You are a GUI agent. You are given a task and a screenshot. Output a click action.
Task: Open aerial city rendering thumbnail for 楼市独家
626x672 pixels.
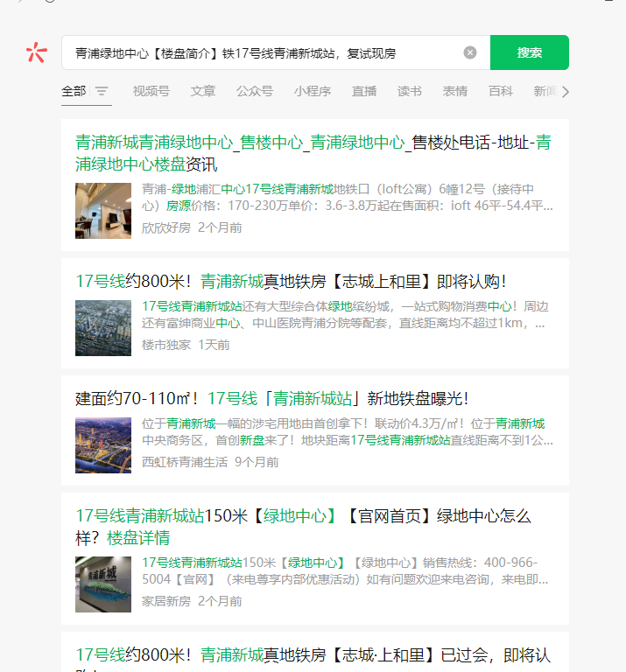pyautogui.click(x=103, y=328)
